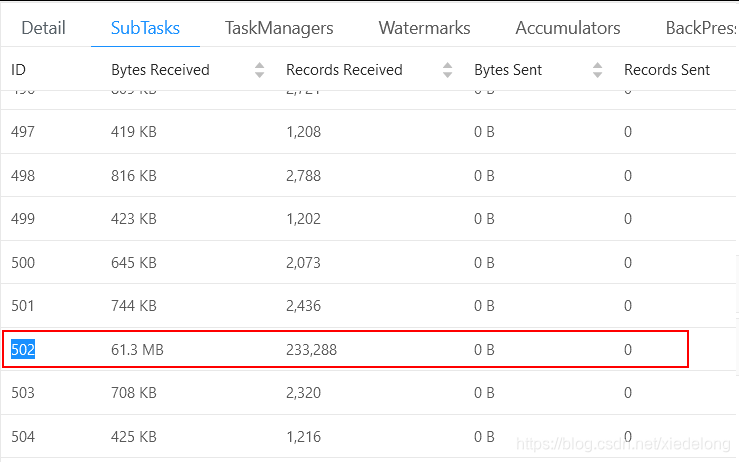Select subtask row 500
The image size is (739, 462).
(23, 263)
